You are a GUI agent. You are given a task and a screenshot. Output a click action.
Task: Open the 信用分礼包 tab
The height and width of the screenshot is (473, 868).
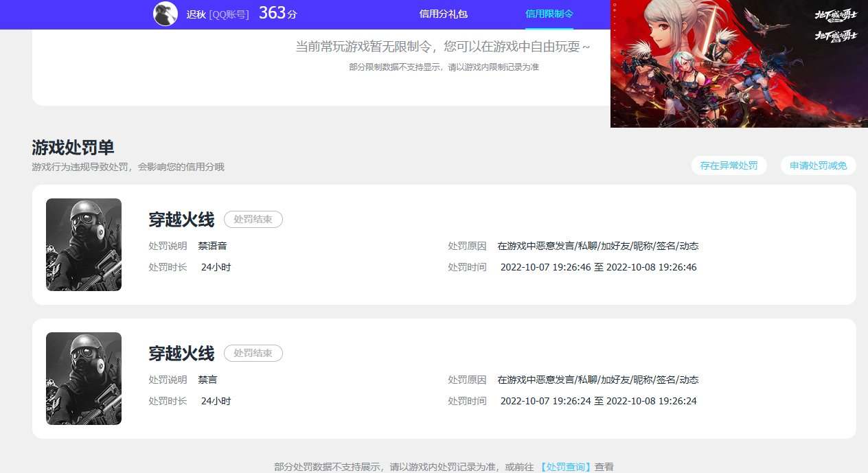pos(444,14)
